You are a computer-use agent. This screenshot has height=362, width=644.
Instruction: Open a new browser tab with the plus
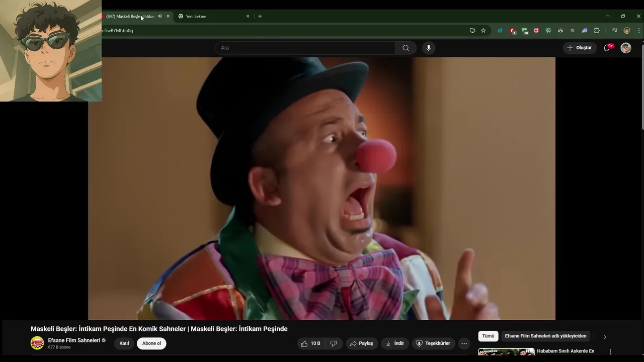tap(260, 16)
